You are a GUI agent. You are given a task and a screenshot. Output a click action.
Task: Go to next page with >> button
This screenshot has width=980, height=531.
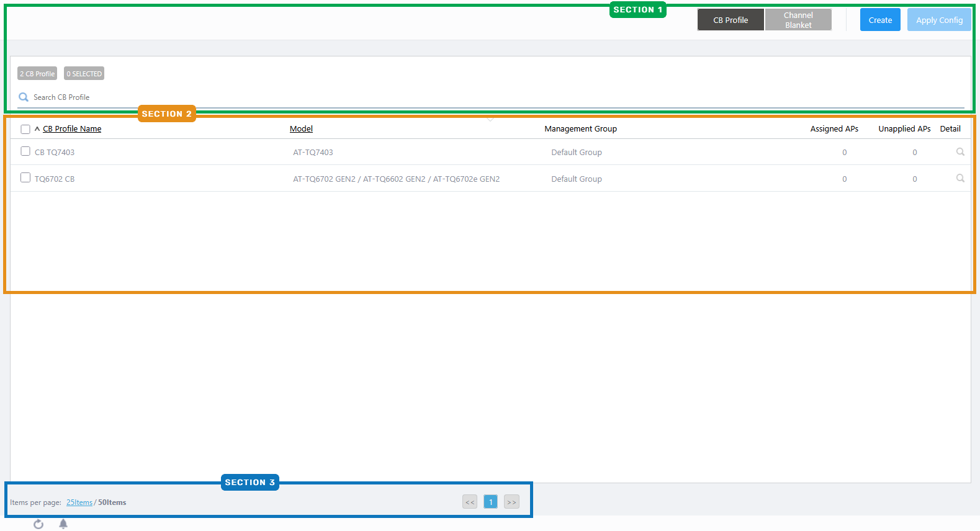pos(511,502)
